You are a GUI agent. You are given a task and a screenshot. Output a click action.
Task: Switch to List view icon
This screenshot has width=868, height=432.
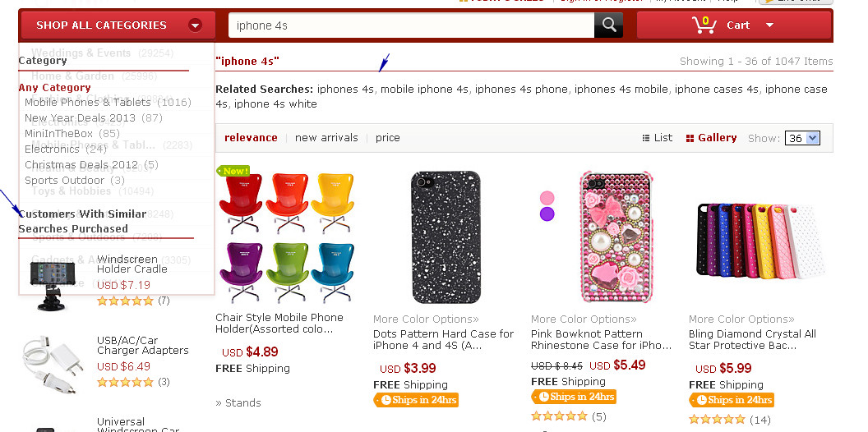(645, 138)
